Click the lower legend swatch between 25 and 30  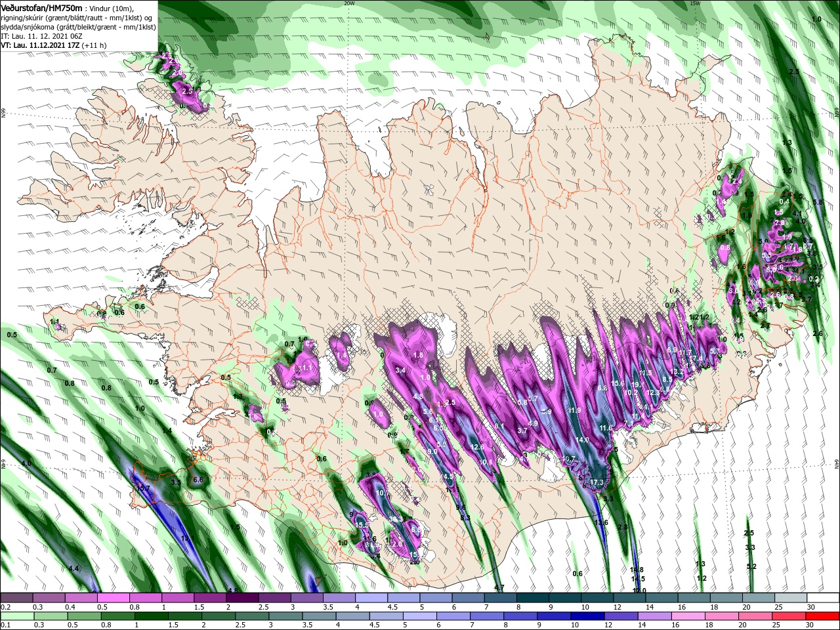(x=788, y=616)
